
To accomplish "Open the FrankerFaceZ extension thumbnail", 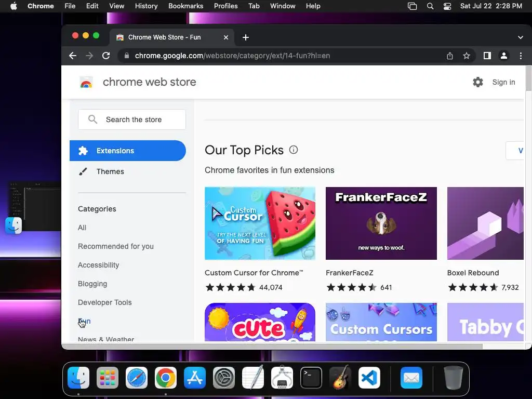I will [381, 223].
